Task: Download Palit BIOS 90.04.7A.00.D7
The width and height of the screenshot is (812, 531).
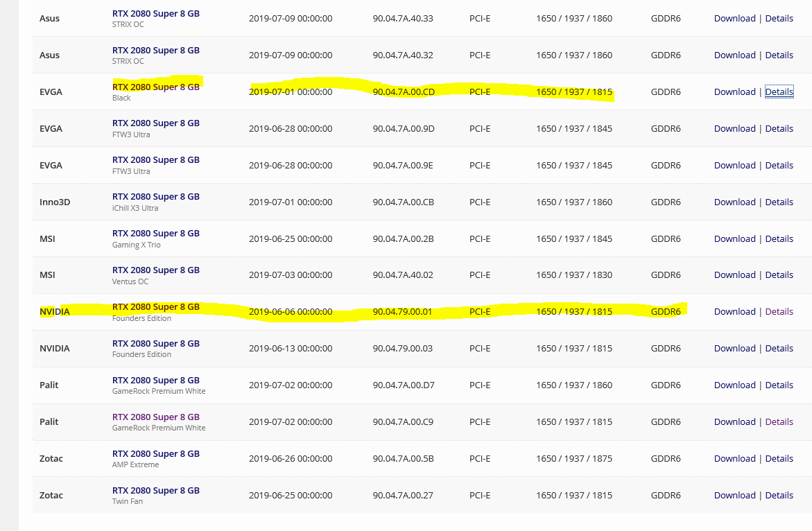Action: pos(734,385)
